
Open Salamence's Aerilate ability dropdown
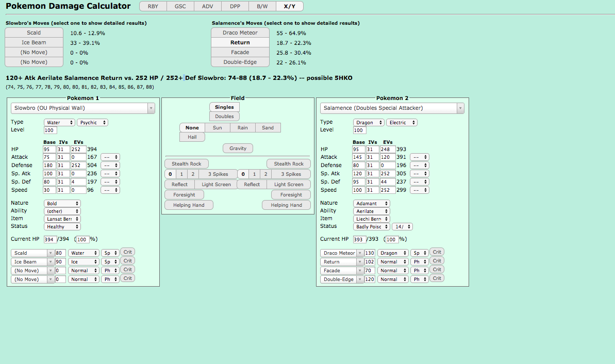[372, 211]
